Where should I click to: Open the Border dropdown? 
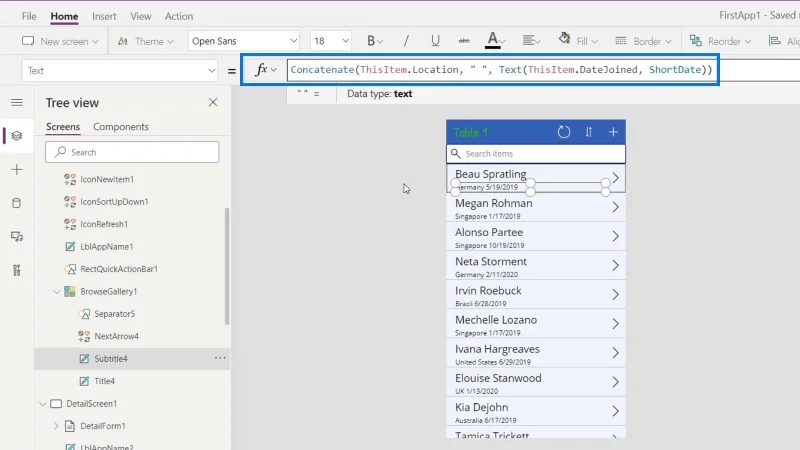point(643,41)
